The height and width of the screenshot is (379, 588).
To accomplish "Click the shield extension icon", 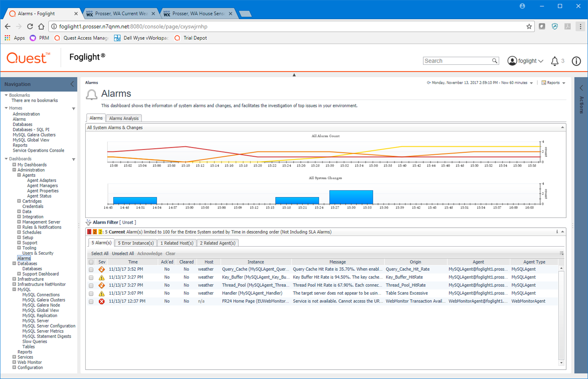I will coord(555,27).
